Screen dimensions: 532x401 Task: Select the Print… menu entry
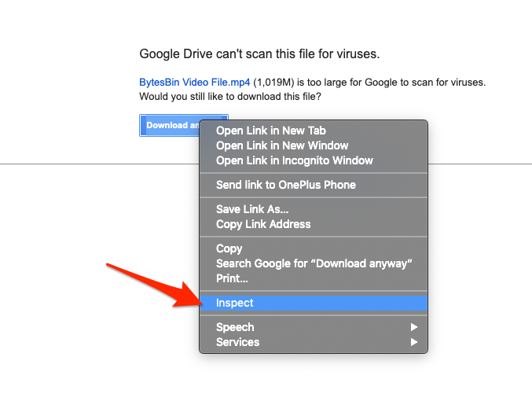tap(314, 278)
